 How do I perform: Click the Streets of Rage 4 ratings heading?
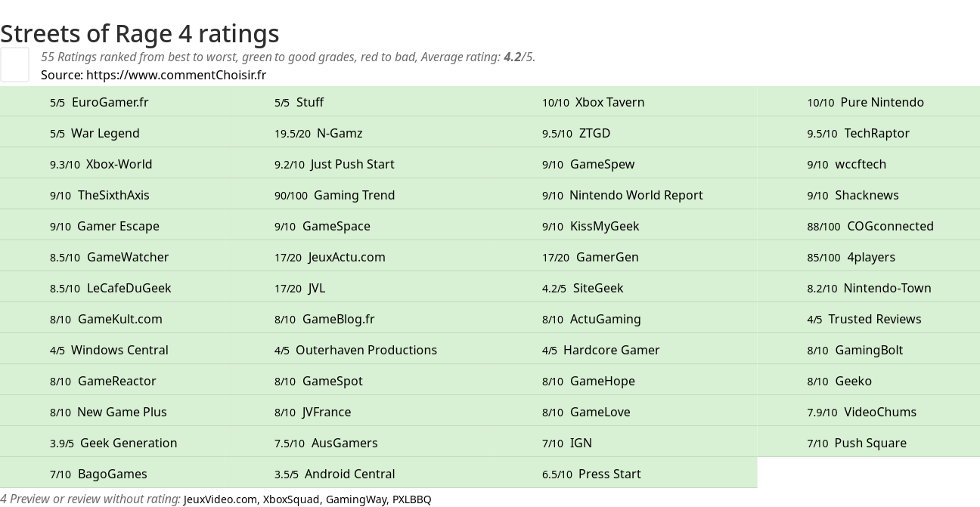coord(140,33)
